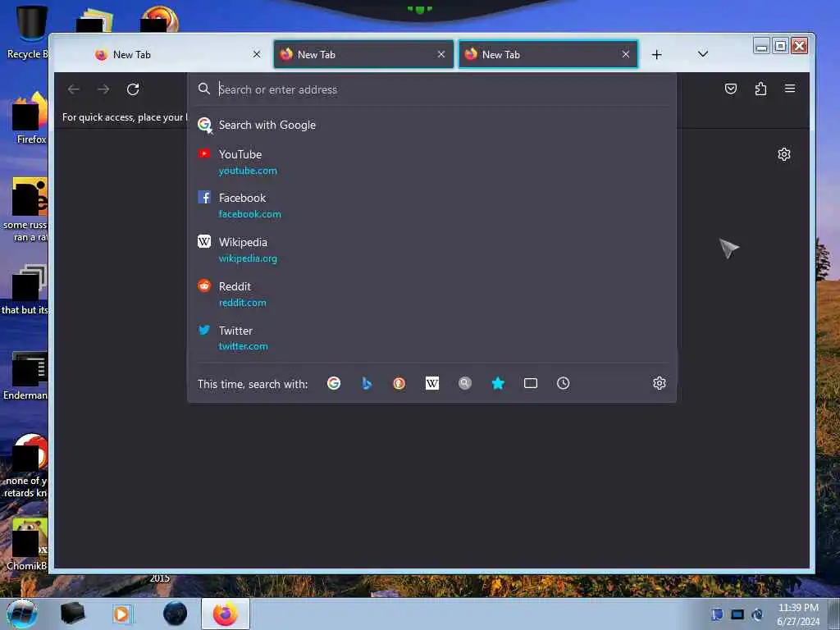Click the taskbar clock showing 11:39 PM
This screenshot has height=630, width=840.
pos(798,614)
